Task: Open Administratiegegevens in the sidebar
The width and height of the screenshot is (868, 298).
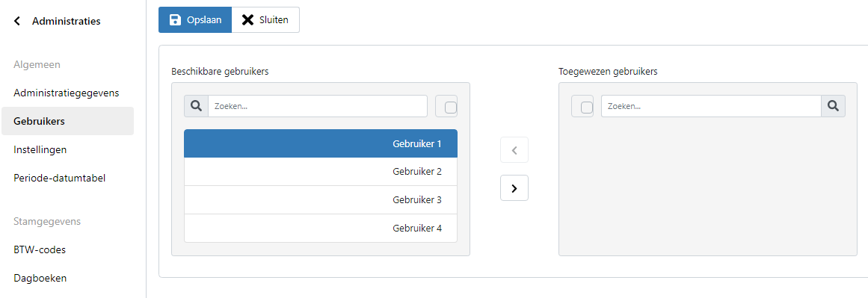Action: (67, 93)
